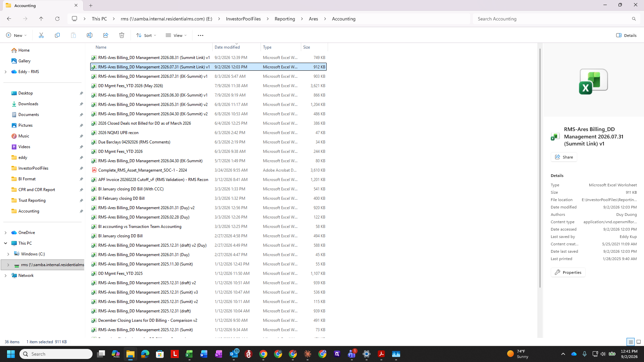Viewport: 644px width, 362px height.
Task: Select 2026 NQM3 UPB recon file
Action: click(208, 133)
